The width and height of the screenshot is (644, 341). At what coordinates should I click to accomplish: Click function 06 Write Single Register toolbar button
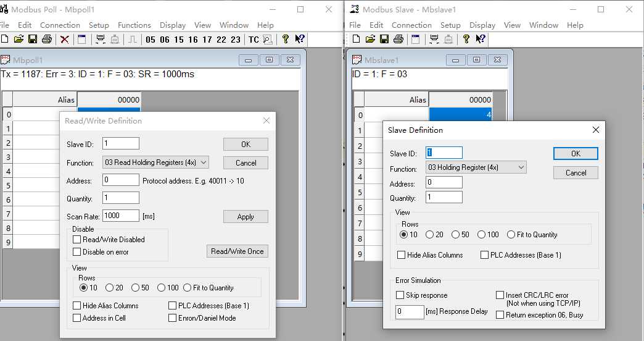[x=164, y=40]
